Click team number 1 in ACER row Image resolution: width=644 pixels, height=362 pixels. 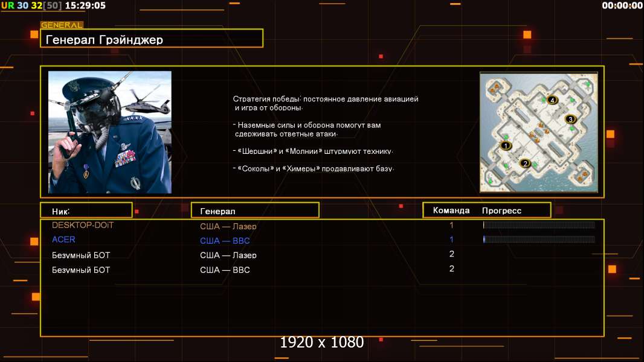(x=451, y=240)
